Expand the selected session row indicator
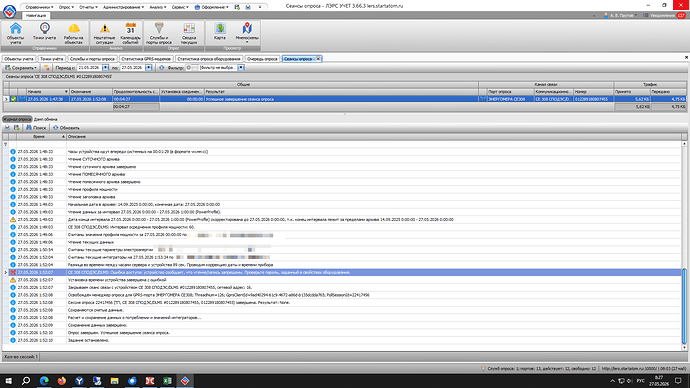The image size is (690, 388). [6, 99]
